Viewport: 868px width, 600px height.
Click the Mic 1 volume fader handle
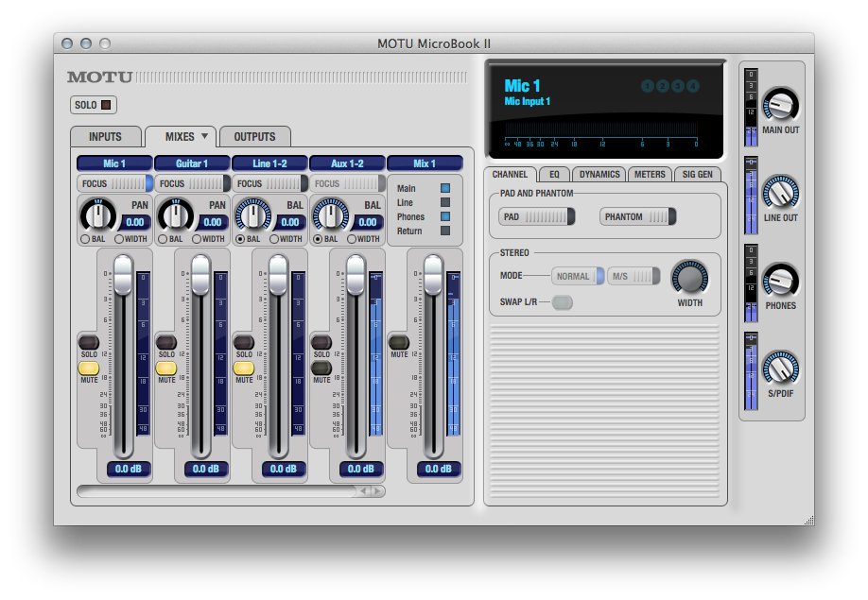pos(123,275)
